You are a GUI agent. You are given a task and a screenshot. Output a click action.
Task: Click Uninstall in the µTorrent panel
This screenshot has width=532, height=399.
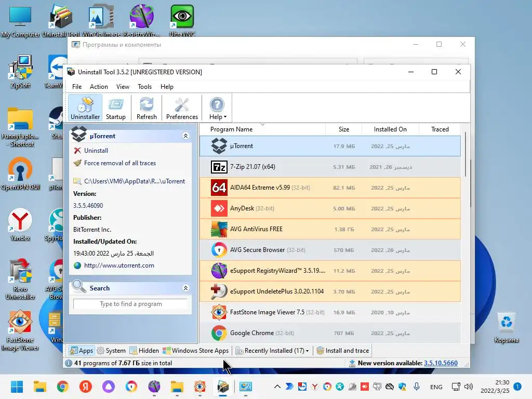click(x=96, y=151)
